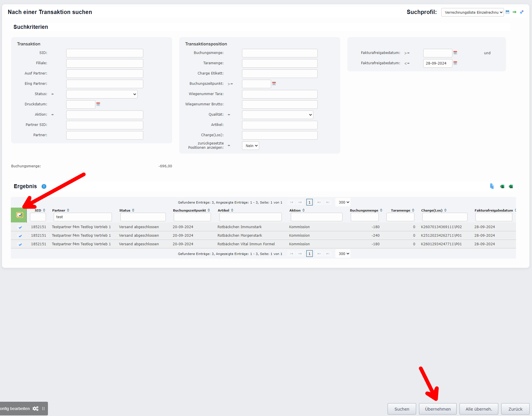
Task: Click the blue document export icon
Action: (492, 186)
